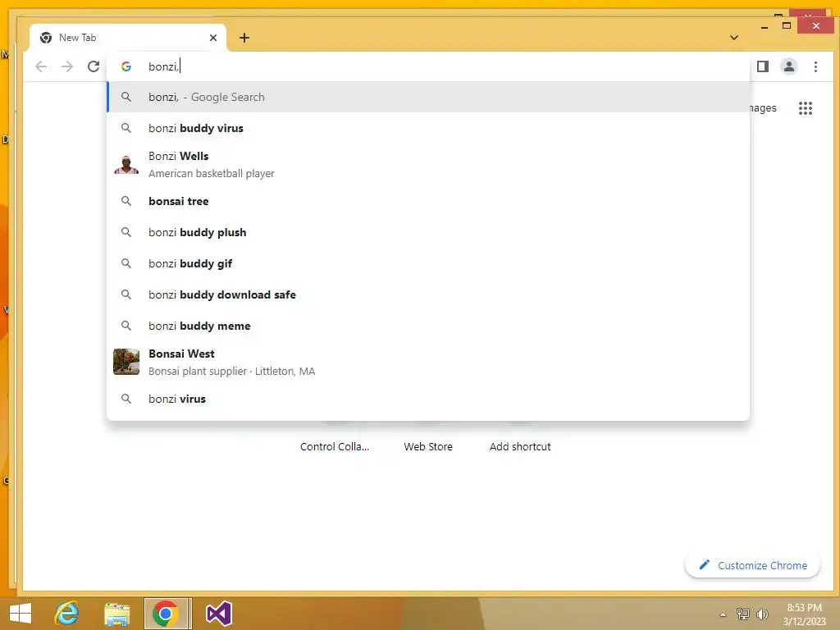Image resolution: width=840 pixels, height=630 pixels.
Task: Click search icon beside 'bonzi buddy download safe'
Action: tap(126, 294)
